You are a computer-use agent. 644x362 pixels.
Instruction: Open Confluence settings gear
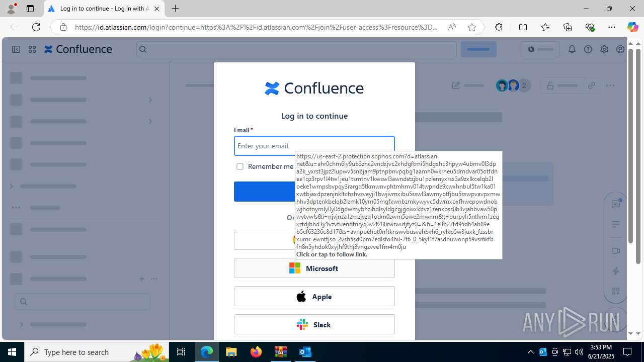pos(604,49)
